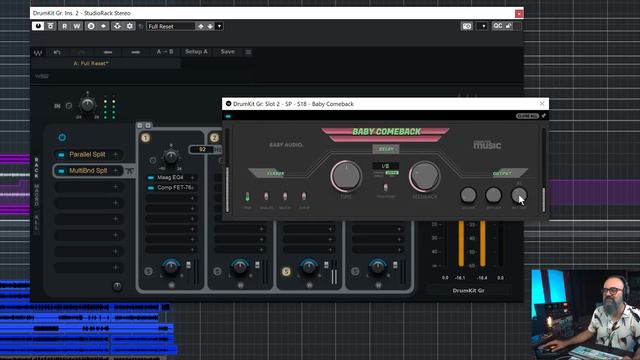
Task: Click the pin icon in Baby Comeback window
Action: coord(544,116)
